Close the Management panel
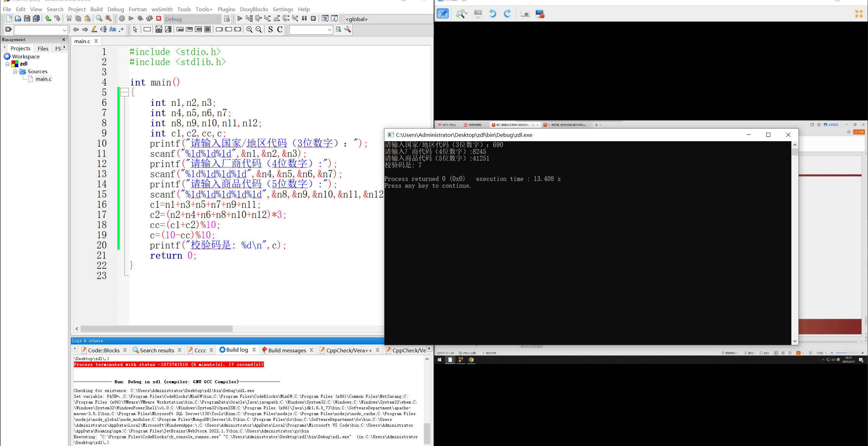This screenshot has height=446, width=868. pyautogui.click(x=64, y=40)
